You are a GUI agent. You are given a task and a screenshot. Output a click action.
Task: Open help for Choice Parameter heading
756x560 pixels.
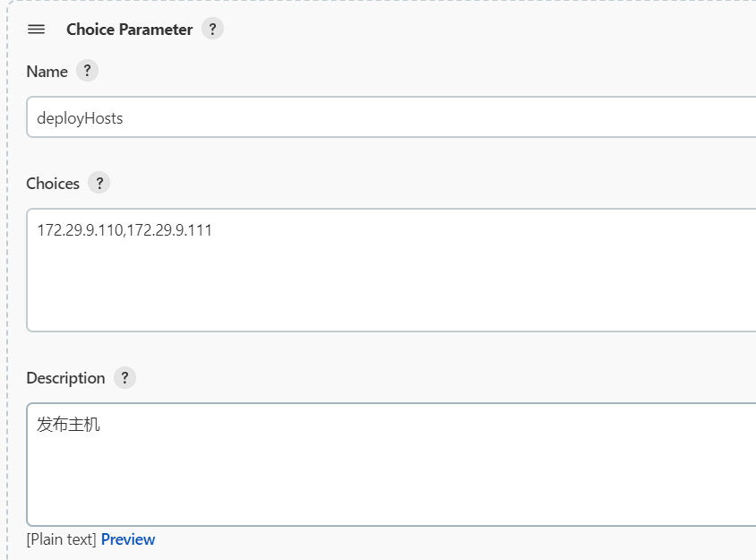[212, 29]
